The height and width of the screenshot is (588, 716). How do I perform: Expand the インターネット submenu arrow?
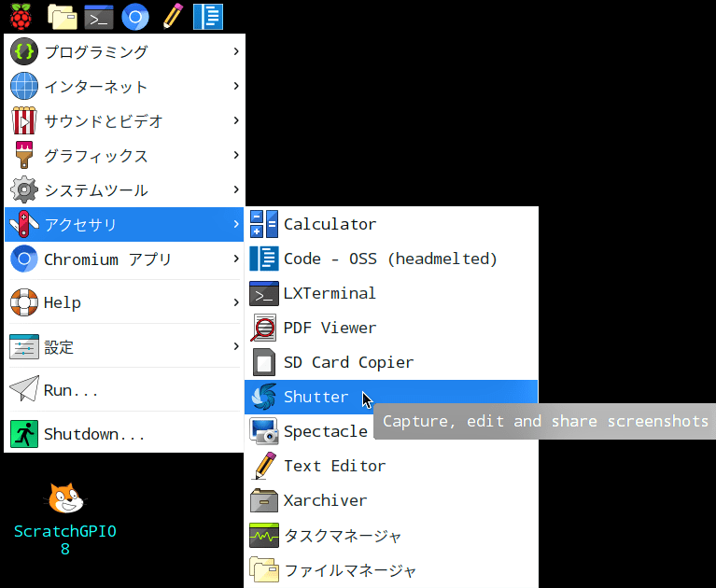point(235,86)
